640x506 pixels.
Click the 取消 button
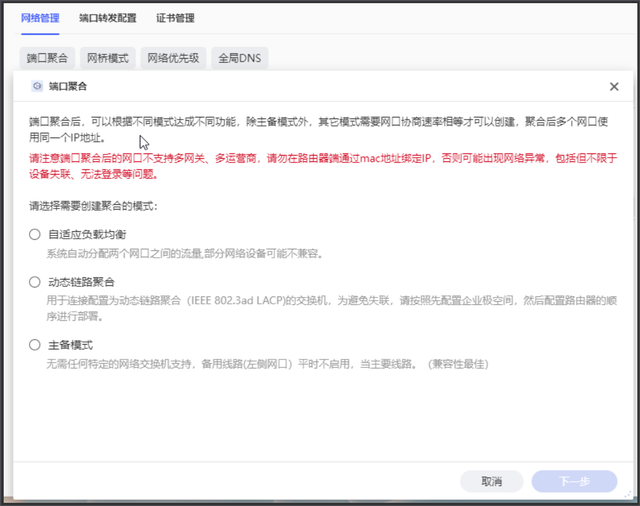(491, 482)
